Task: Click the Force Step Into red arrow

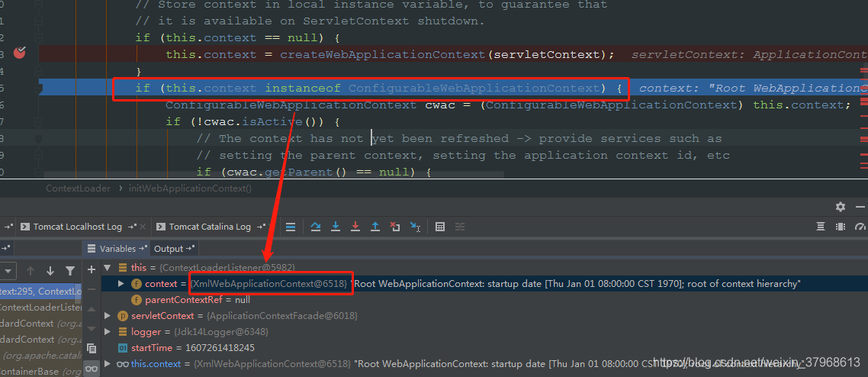Action: 355,227
